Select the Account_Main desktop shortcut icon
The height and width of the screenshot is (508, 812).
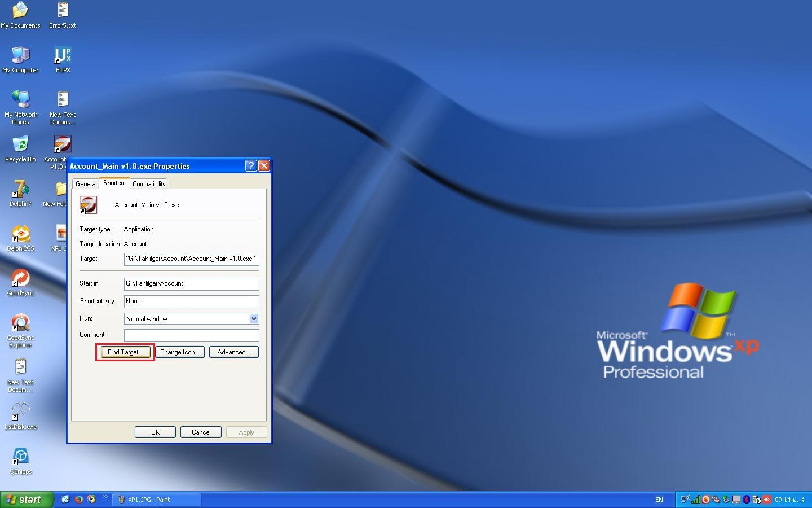pyautogui.click(x=63, y=144)
